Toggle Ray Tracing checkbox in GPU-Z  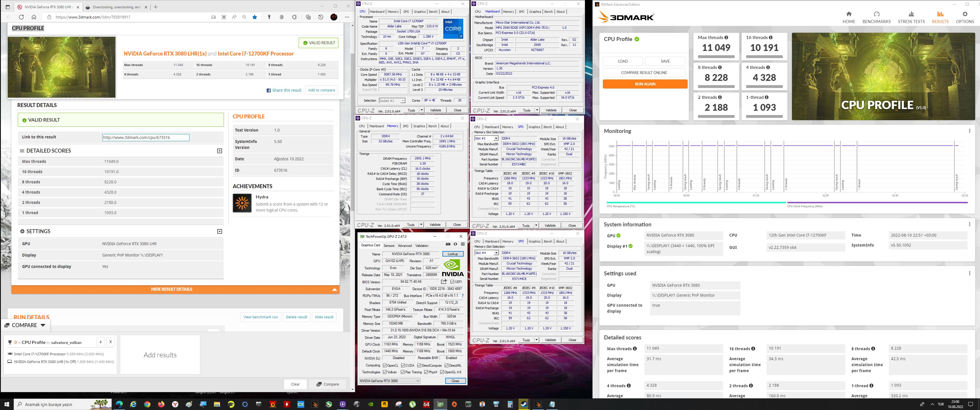tap(403, 372)
